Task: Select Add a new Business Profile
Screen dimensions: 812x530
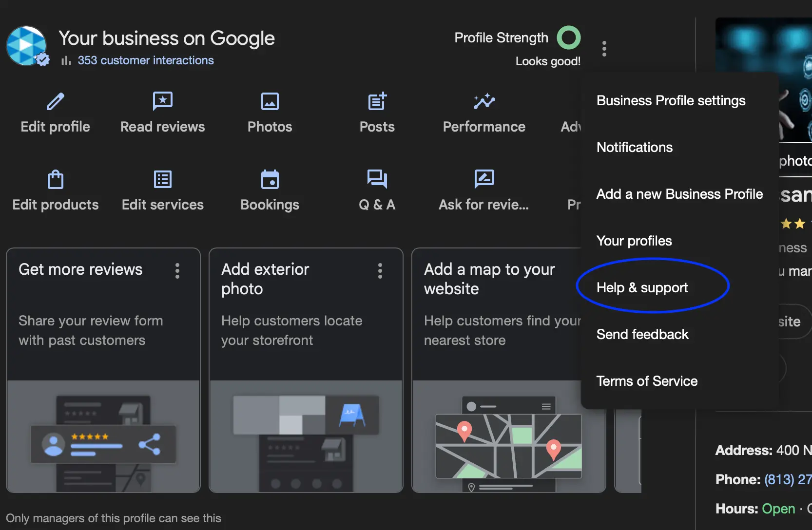Action: click(679, 194)
